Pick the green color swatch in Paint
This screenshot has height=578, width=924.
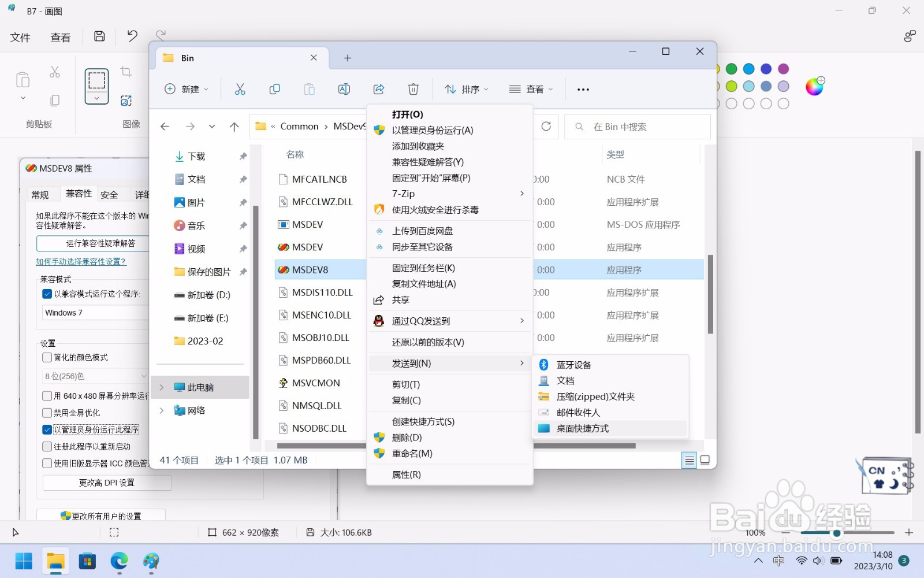pyautogui.click(x=732, y=69)
